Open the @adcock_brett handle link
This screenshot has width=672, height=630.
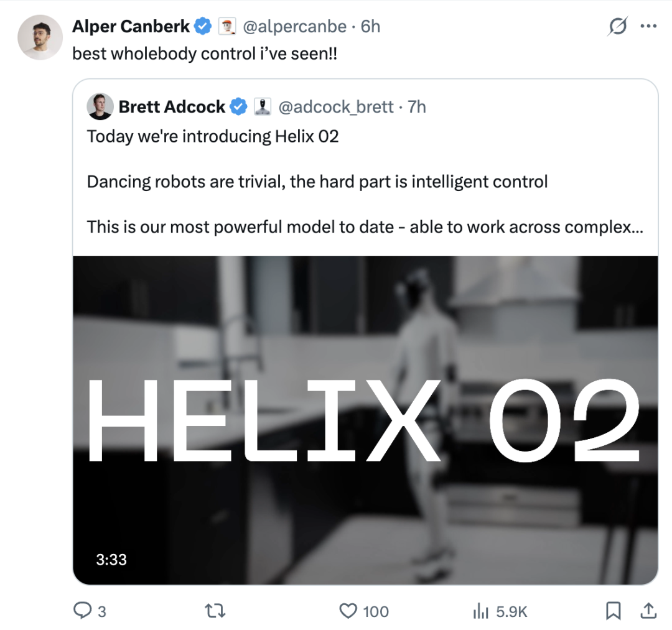[x=336, y=107]
